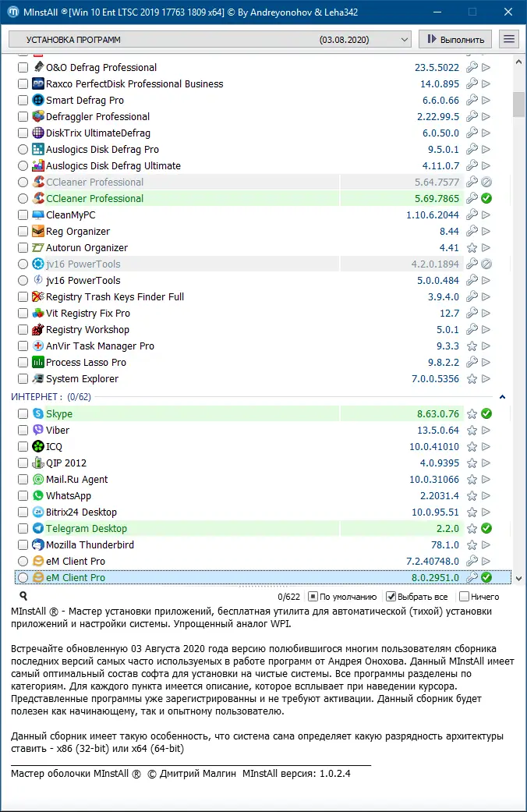Tick the 'Ничего' checkbox
The height and width of the screenshot is (812, 527).
[x=464, y=597]
